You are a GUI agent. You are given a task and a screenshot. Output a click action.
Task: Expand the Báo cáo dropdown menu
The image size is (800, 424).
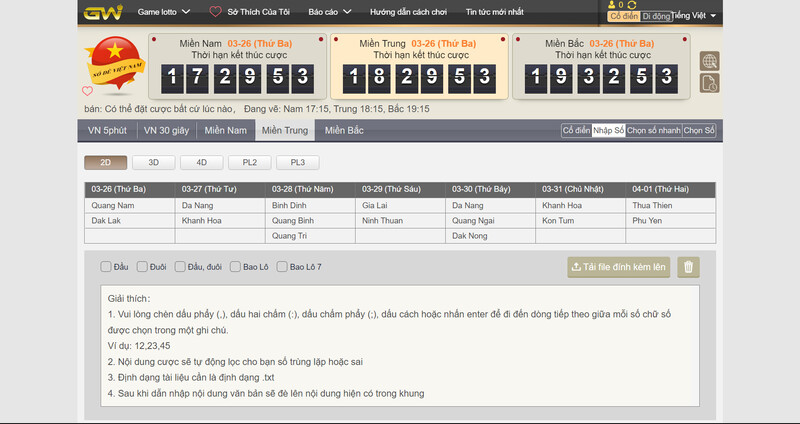coord(327,13)
